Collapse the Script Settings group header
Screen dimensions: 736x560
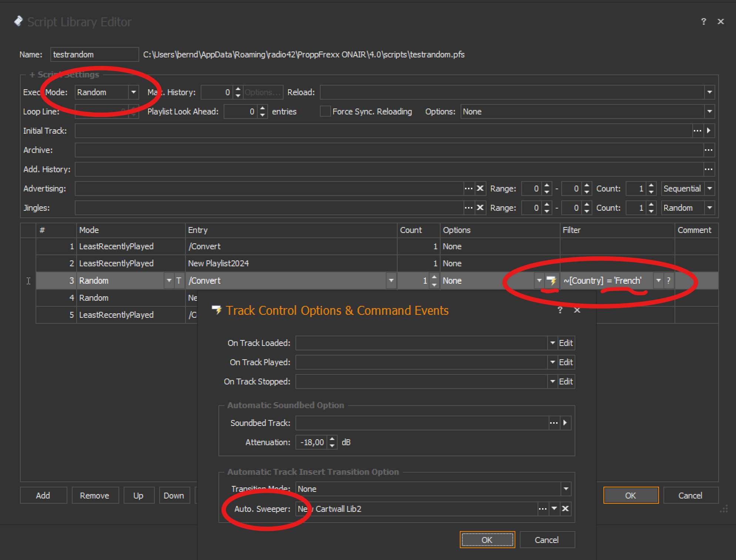[64, 74]
